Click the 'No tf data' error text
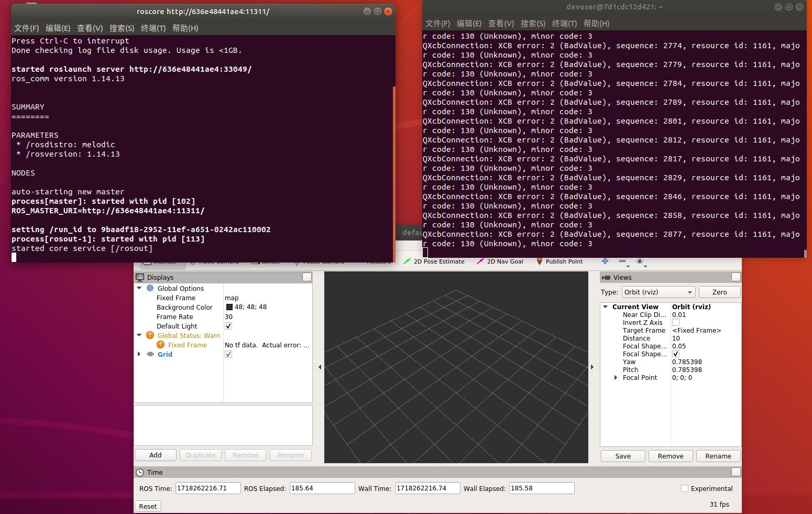This screenshot has height=514, width=812. tap(267, 345)
